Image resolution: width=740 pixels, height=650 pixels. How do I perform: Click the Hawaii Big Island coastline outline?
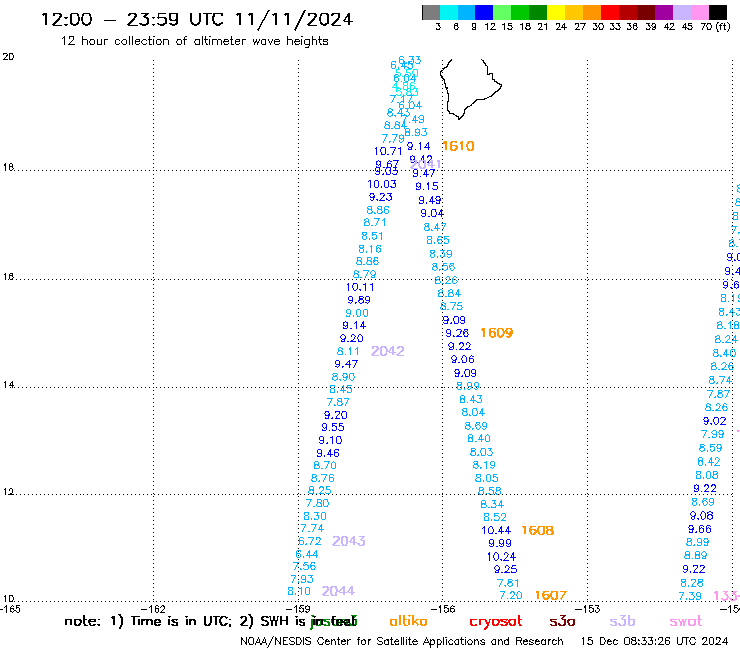(x=470, y=88)
